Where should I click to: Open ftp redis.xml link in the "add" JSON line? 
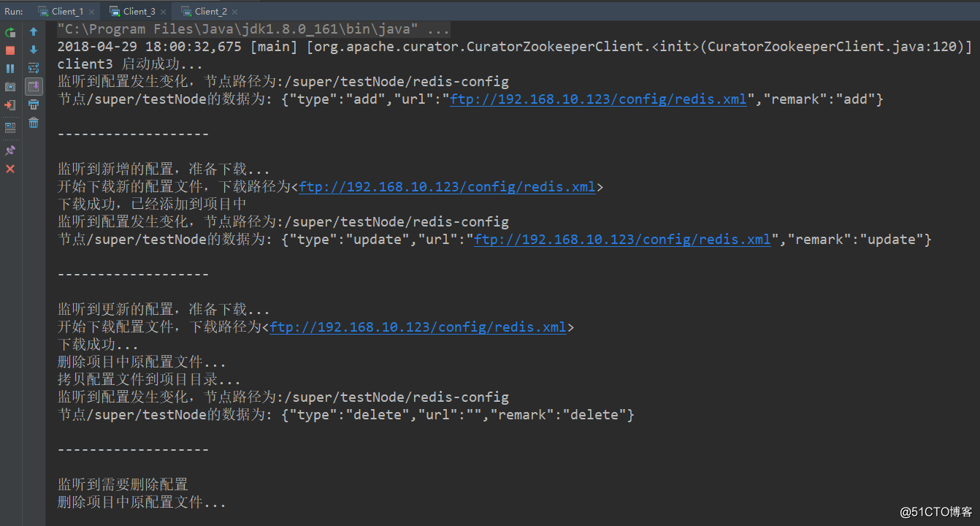(598, 99)
